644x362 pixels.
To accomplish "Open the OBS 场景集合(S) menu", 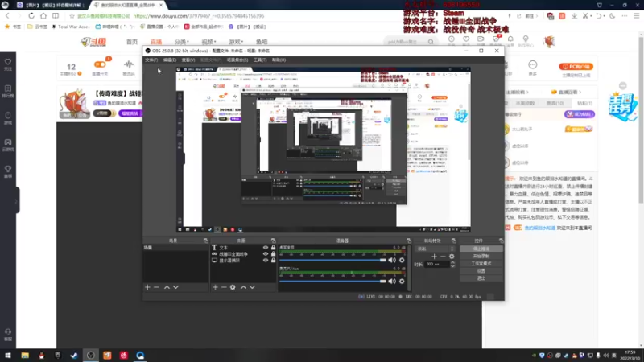I will tap(237, 60).
